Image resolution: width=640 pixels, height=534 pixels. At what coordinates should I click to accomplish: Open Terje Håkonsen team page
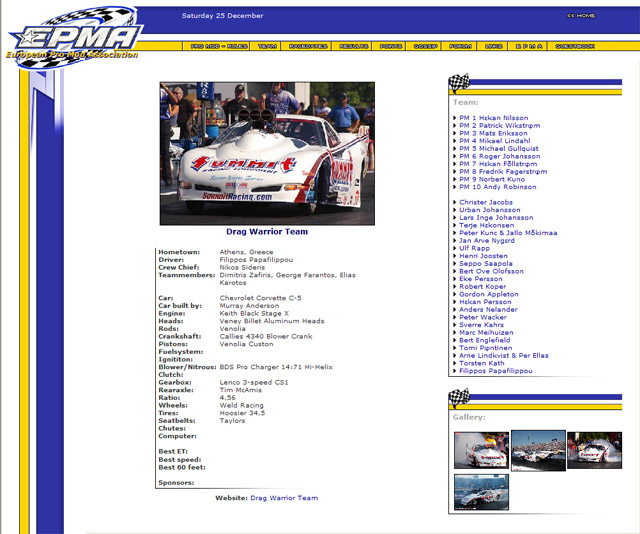(487, 225)
